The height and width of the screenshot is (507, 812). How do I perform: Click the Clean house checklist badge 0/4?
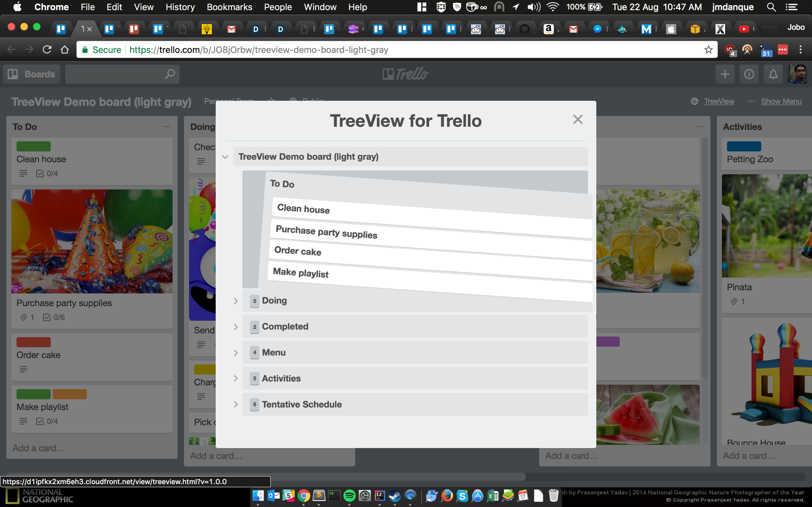tap(47, 173)
